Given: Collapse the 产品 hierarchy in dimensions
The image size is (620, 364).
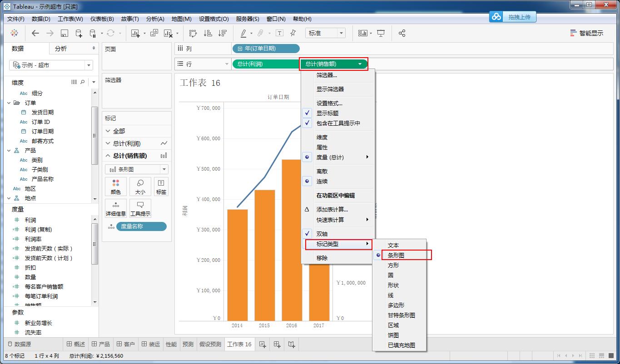Looking at the screenshot, I should tap(9, 151).
